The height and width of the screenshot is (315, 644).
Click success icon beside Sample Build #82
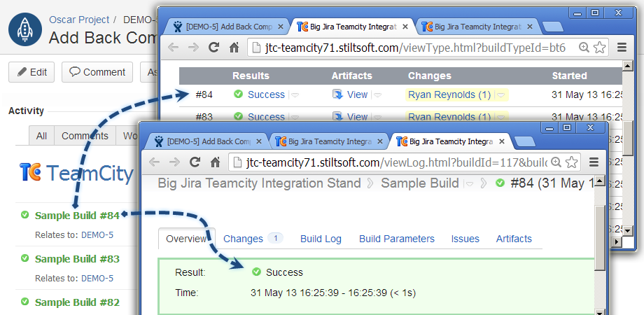pyautogui.click(x=24, y=302)
